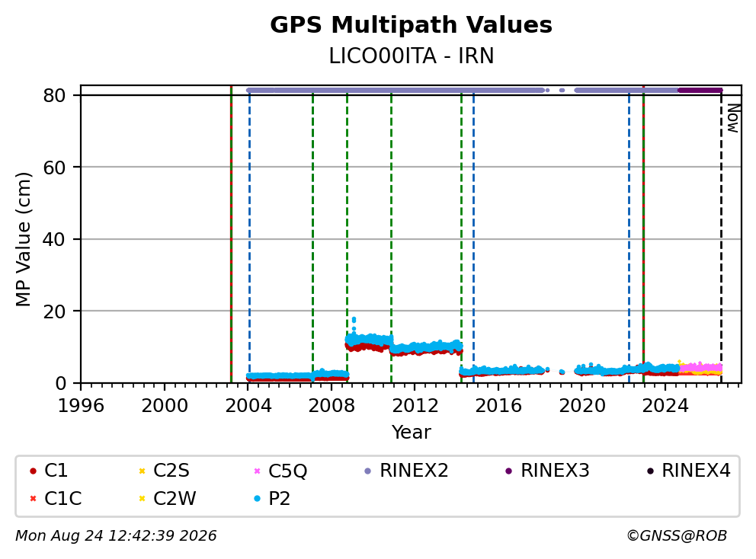The image size is (756, 559).
Task: Click the Year axis label
Action: point(411,432)
